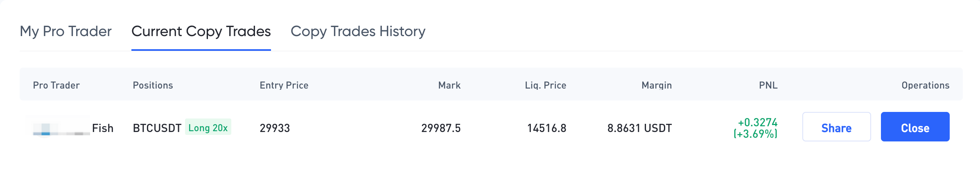Viewport: 980px width, 173px height.
Task: Click the PNL column header
Action: click(x=768, y=85)
